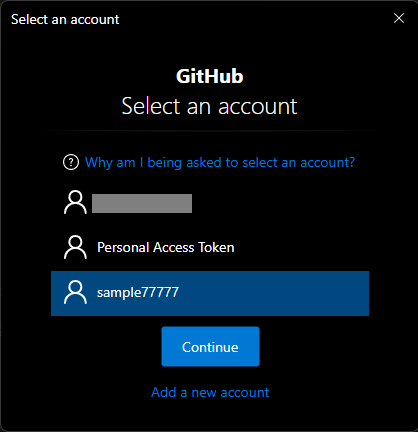The width and height of the screenshot is (418, 432).
Task: Click the question mark help icon
Action: (x=71, y=163)
